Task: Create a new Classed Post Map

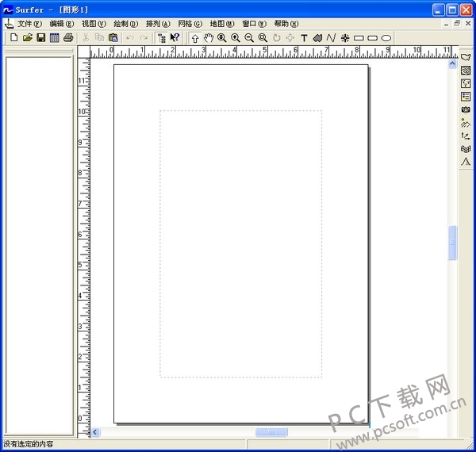Action: 466,97
